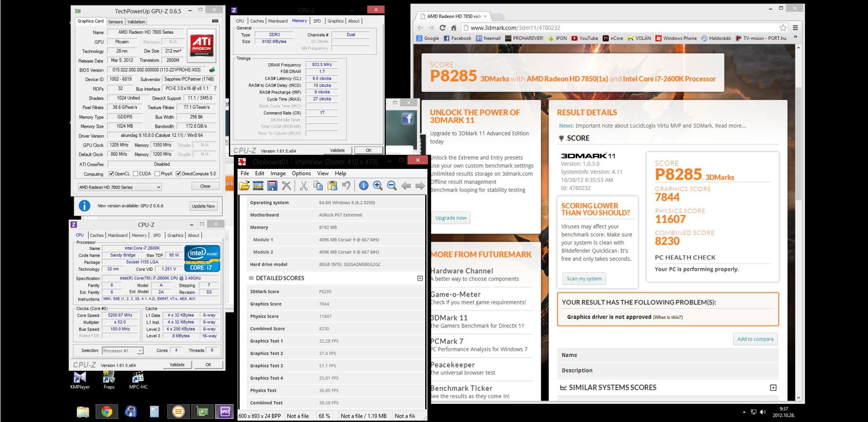
Task: Switch to the Validation tab in GPU-Z
Action: click(x=136, y=22)
